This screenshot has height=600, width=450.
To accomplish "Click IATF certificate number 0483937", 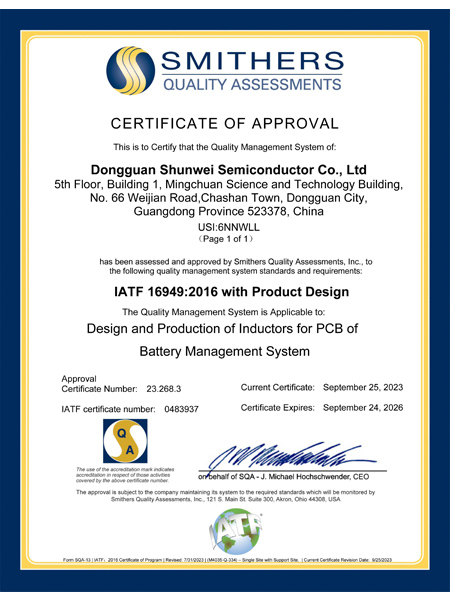I will pos(181,409).
